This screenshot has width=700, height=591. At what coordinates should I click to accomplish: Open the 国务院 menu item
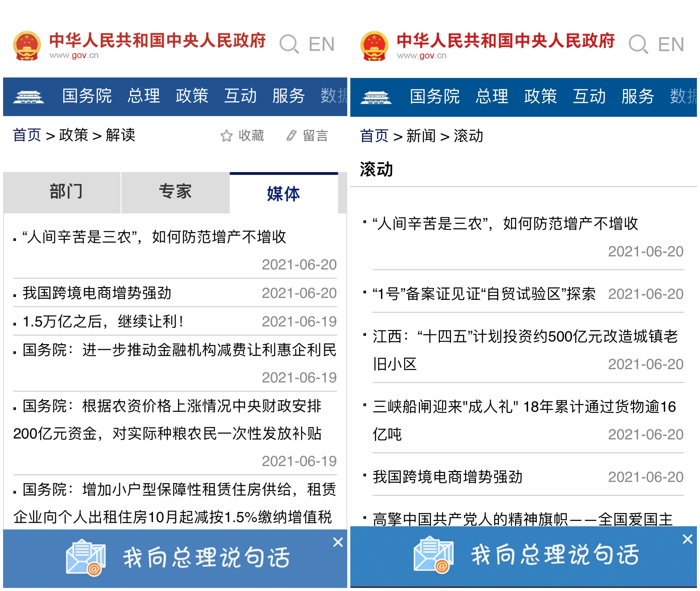point(87,96)
